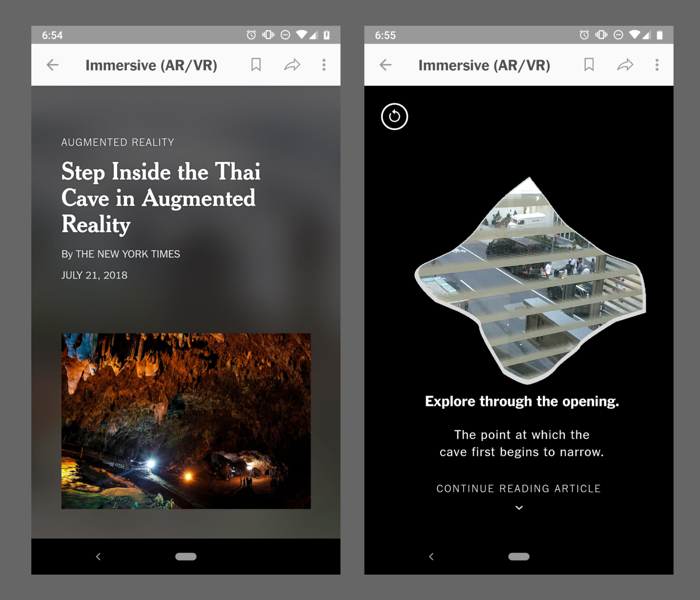Tap battery icon in left phone status bar

[x=327, y=35]
